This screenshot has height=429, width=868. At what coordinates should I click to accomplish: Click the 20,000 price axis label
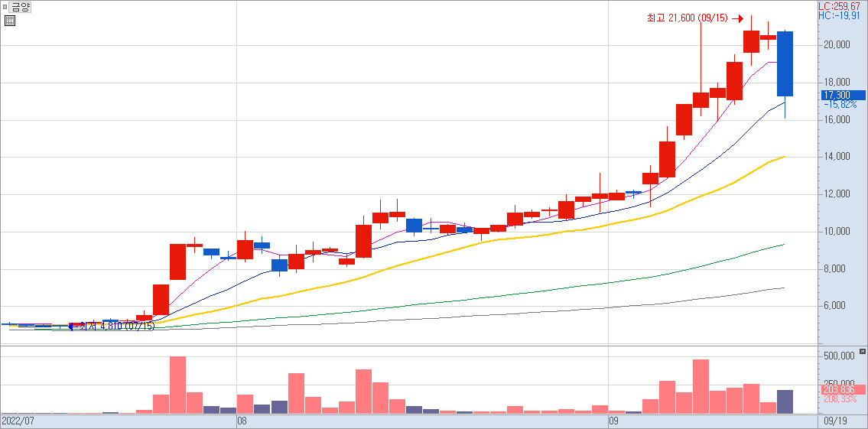point(837,45)
